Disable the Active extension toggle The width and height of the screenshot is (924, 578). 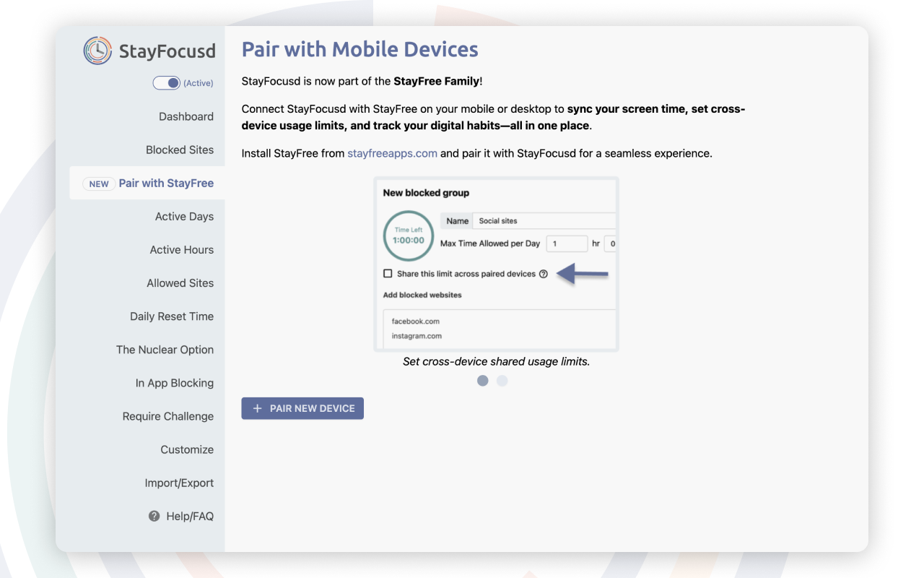pos(167,83)
